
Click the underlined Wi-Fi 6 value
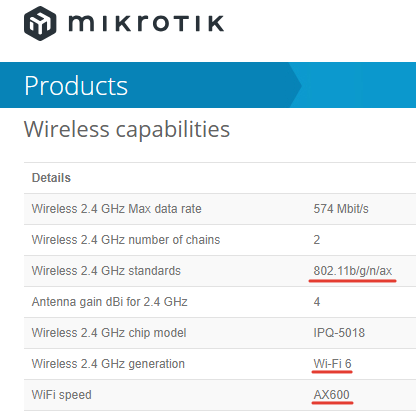coord(332,364)
